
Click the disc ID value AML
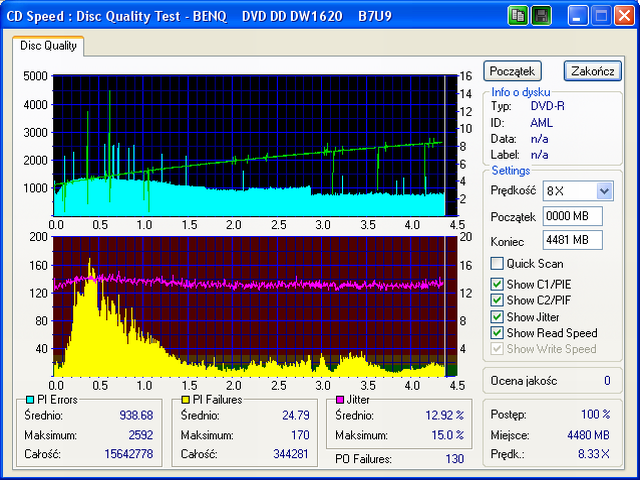(x=542, y=122)
